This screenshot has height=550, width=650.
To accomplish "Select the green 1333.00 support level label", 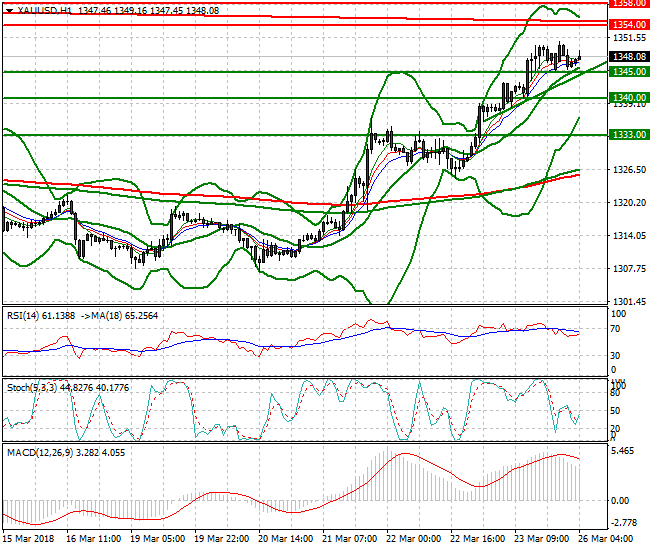I will click(x=629, y=135).
